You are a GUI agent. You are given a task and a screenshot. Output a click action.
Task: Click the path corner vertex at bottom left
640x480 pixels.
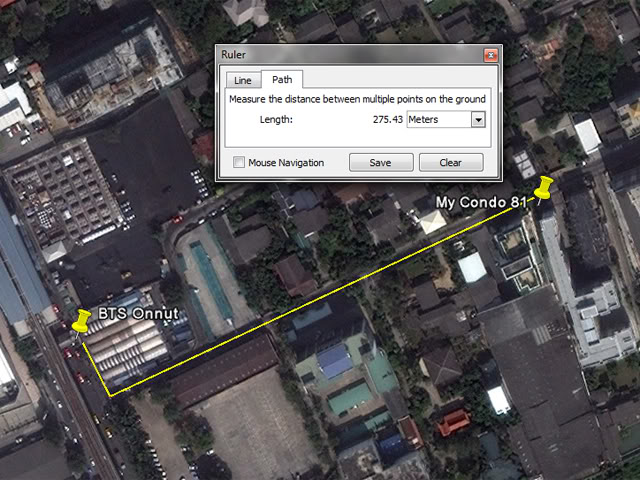pyautogui.click(x=111, y=395)
